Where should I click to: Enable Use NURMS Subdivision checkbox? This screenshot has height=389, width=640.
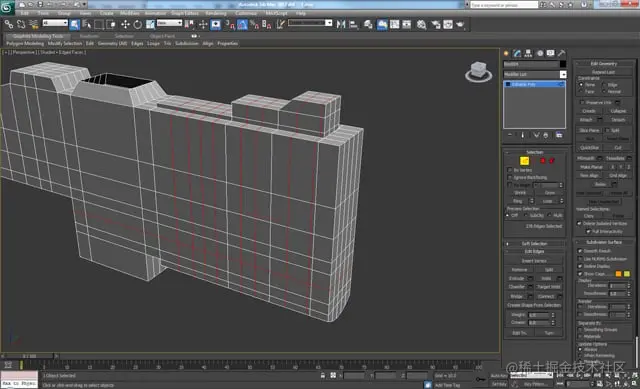pos(580,259)
